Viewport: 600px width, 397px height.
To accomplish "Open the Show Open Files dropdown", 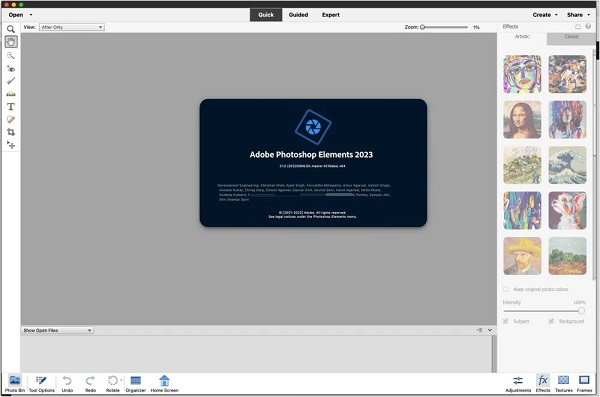I will [x=57, y=330].
